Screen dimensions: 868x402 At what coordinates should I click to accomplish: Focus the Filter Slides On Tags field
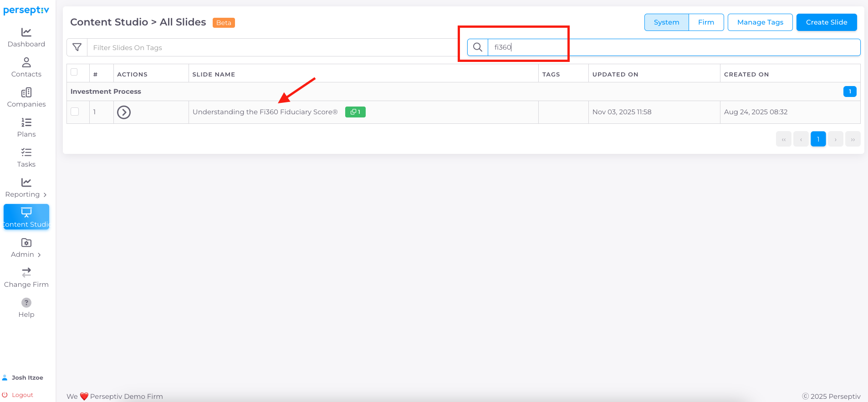pos(273,47)
